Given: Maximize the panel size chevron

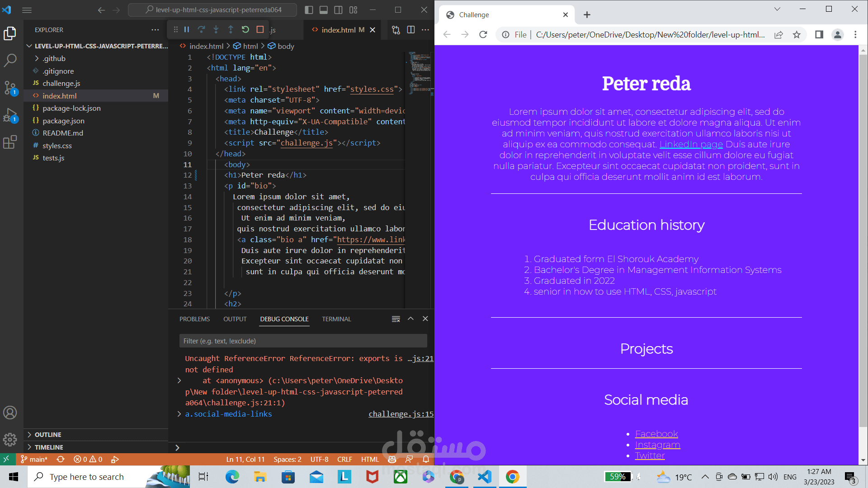Looking at the screenshot, I should click(x=410, y=319).
